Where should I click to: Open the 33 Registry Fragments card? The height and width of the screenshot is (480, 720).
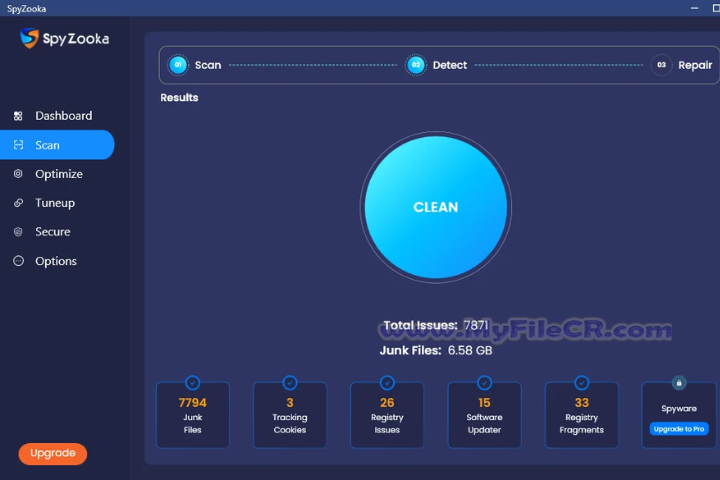coord(582,415)
